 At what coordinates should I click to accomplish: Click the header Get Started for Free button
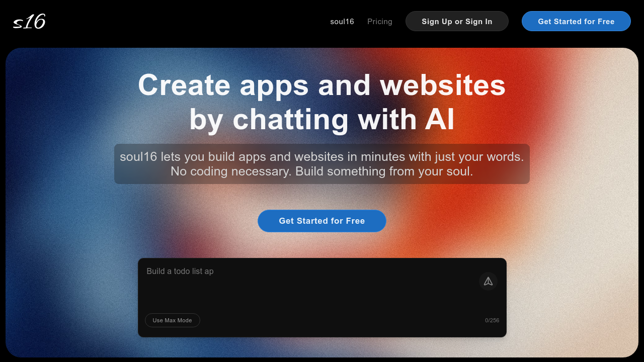pyautogui.click(x=576, y=21)
